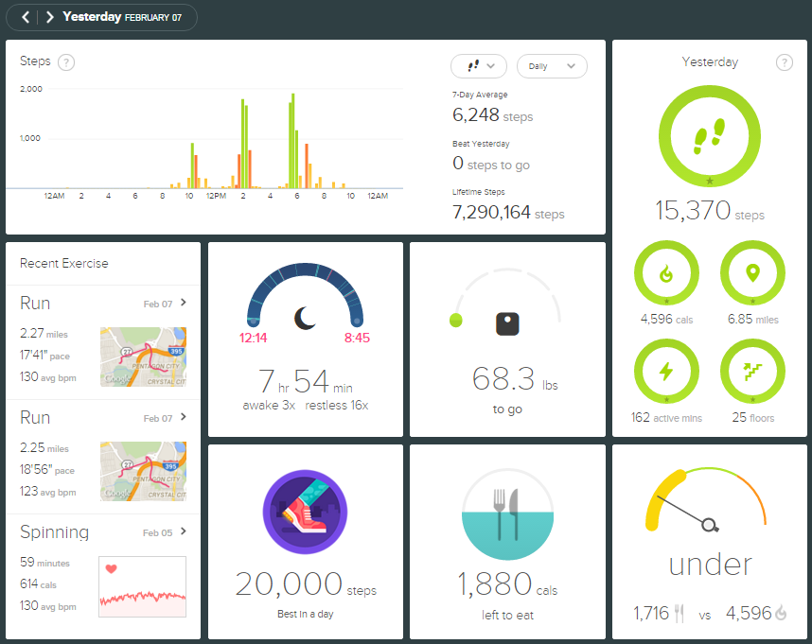Click help icon next to Steps title
The image size is (812, 644).
pyautogui.click(x=66, y=62)
